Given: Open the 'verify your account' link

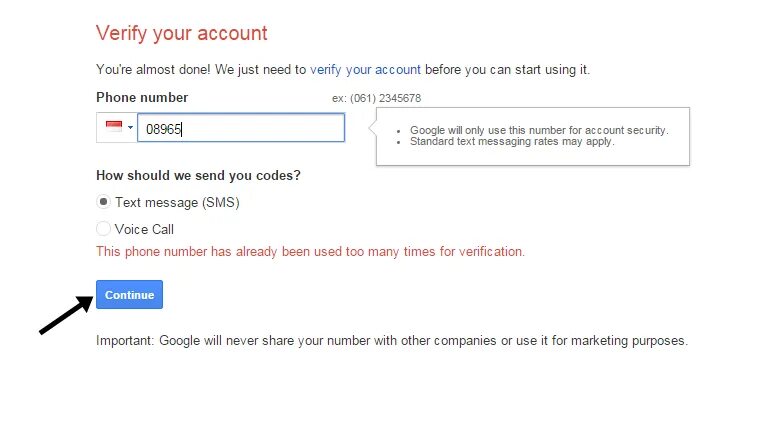Looking at the screenshot, I should point(365,70).
